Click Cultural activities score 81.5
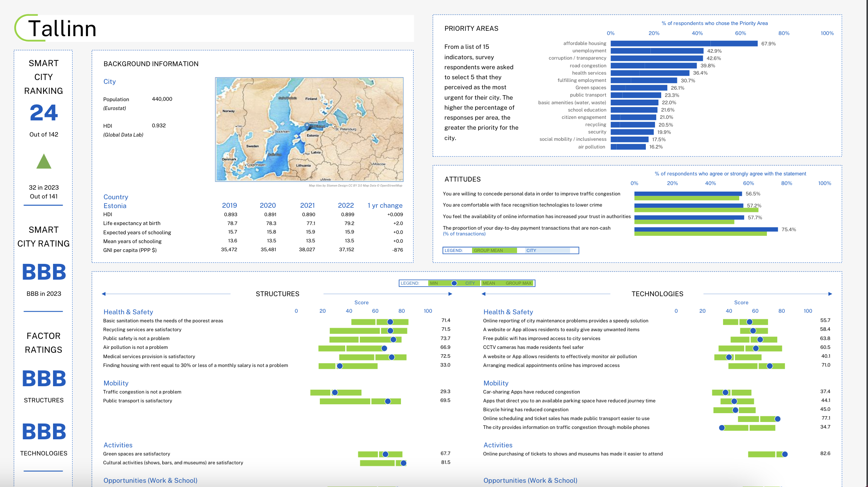Image resolution: width=868 pixels, height=487 pixels. pos(446,462)
